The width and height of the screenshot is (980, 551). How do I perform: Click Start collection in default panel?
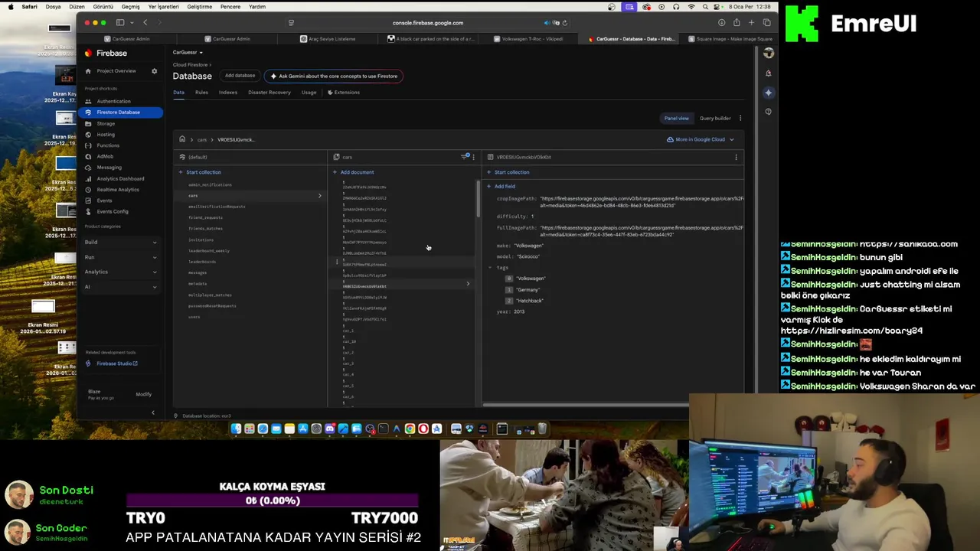(x=200, y=172)
